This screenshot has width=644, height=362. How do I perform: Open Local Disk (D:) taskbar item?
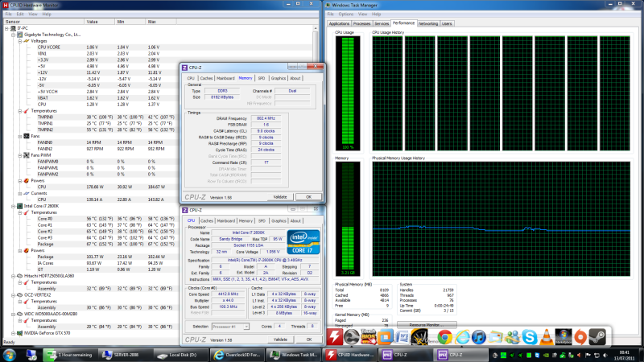coord(181,355)
